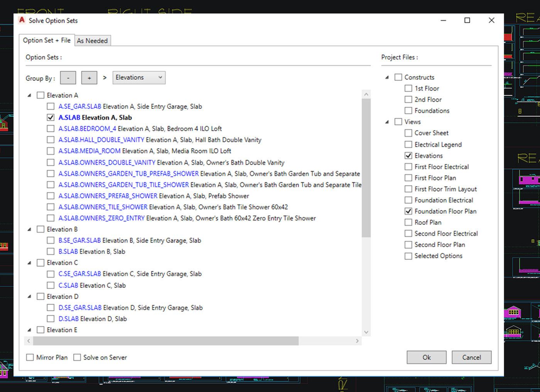Enable the Mirror Plan checkbox
Viewport: 540px width, 392px height.
[x=30, y=357]
